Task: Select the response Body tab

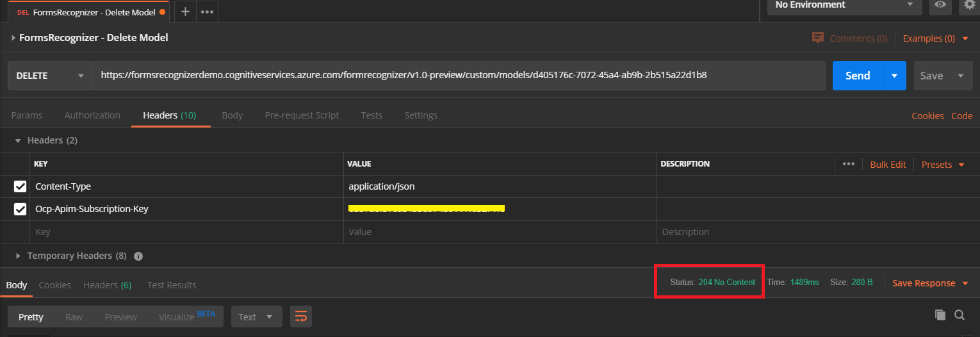Action: [17, 285]
